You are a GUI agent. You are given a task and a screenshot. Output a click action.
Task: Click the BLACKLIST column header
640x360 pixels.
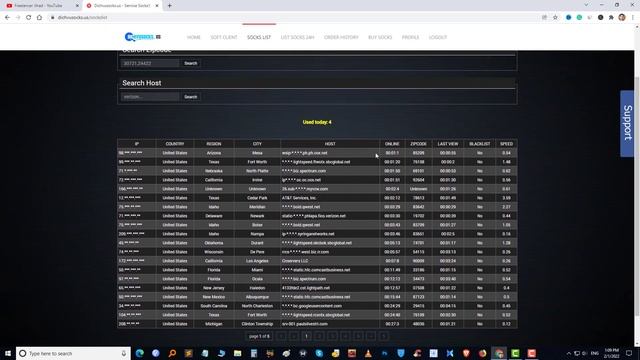coord(479,144)
